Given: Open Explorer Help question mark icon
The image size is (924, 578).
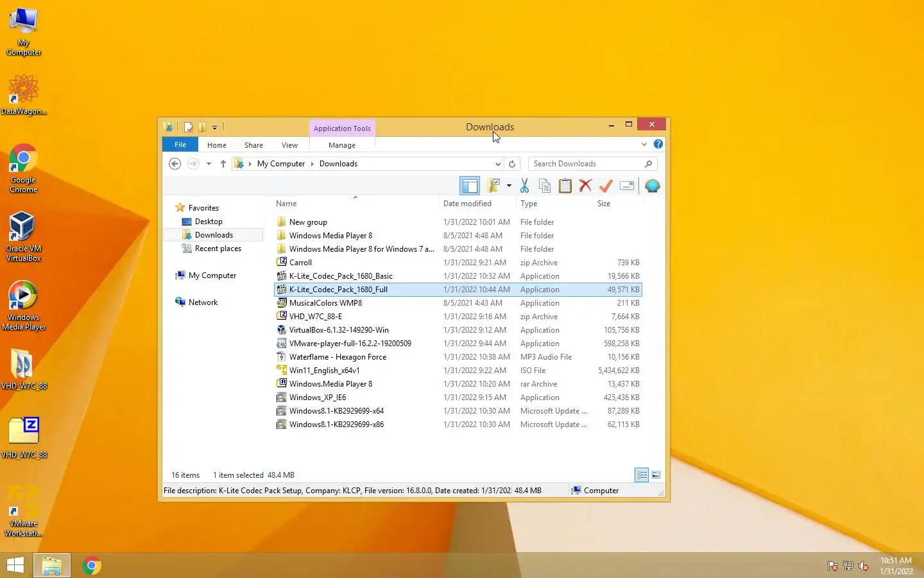Looking at the screenshot, I should point(658,144).
